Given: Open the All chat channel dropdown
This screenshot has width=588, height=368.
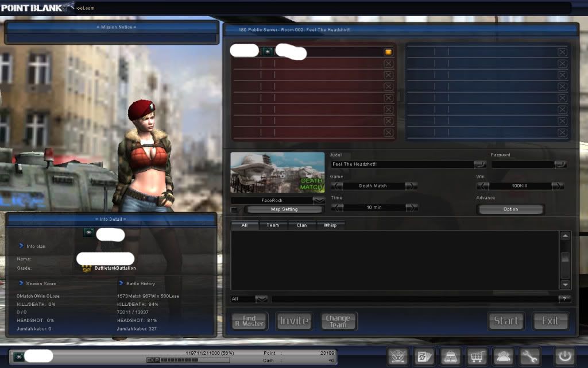Looking at the screenshot, I should coord(261,299).
